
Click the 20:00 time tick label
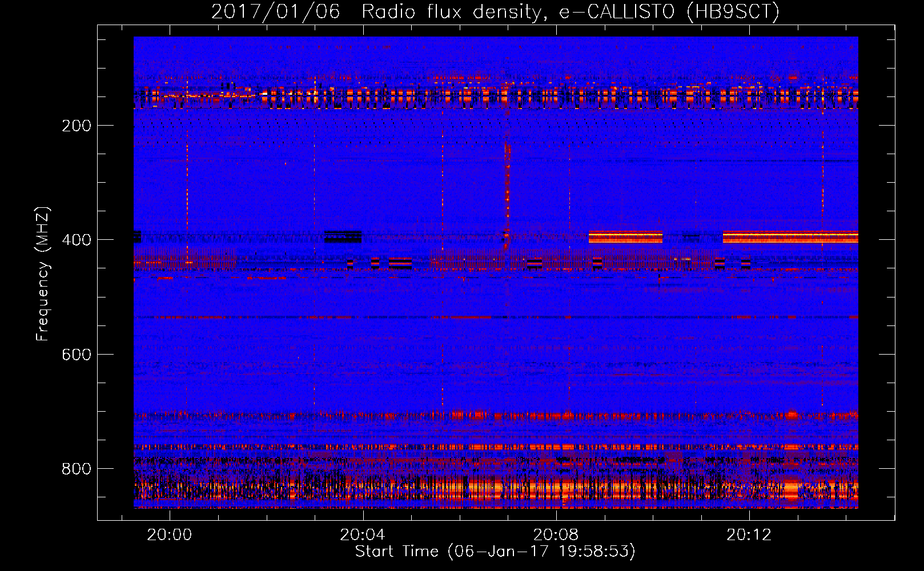tap(170, 535)
